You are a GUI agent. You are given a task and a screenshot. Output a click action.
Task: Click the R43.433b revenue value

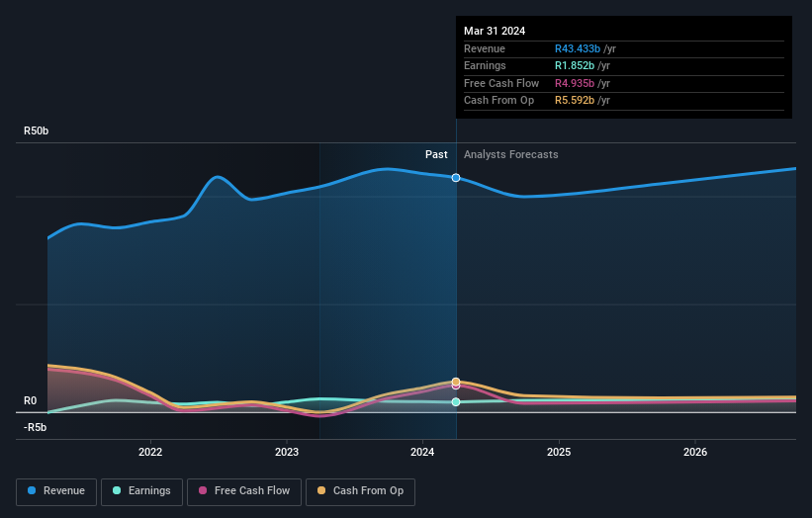578,48
